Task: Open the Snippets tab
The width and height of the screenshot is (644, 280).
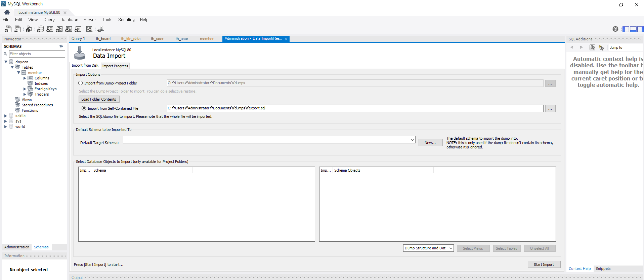Action: [603, 269]
